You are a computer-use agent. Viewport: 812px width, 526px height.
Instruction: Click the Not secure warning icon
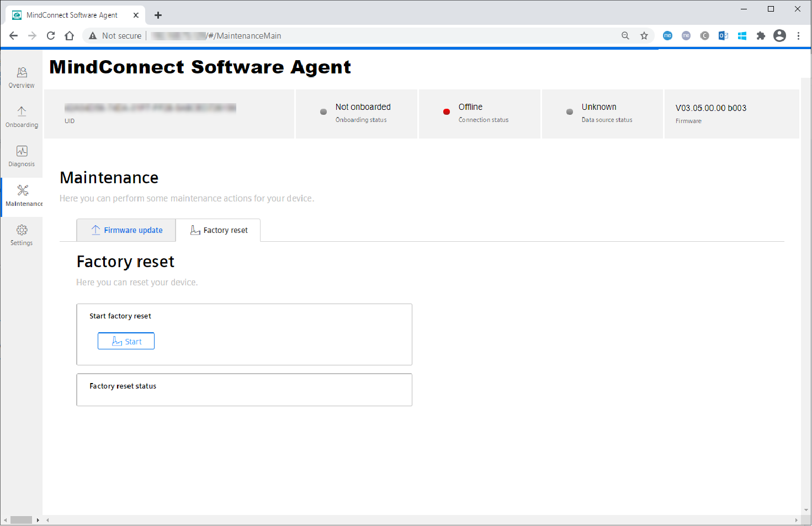pyautogui.click(x=93, y=36)
